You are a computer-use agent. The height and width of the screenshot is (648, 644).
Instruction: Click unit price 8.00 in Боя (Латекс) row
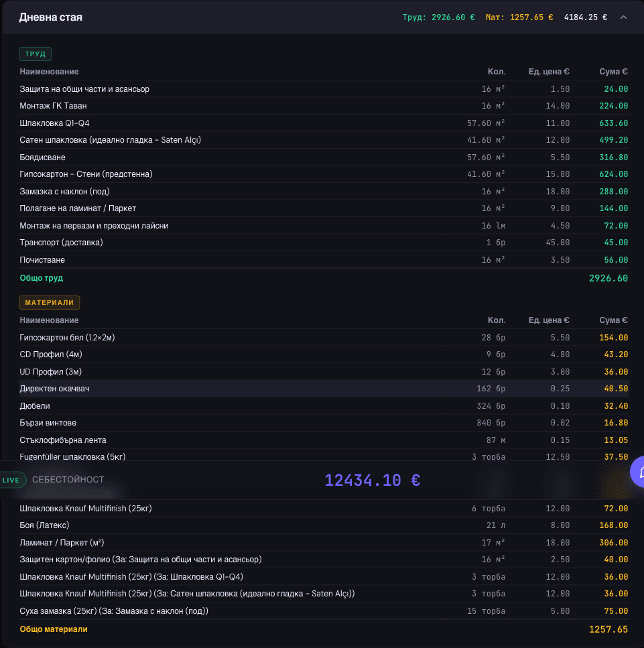[560, 525]
